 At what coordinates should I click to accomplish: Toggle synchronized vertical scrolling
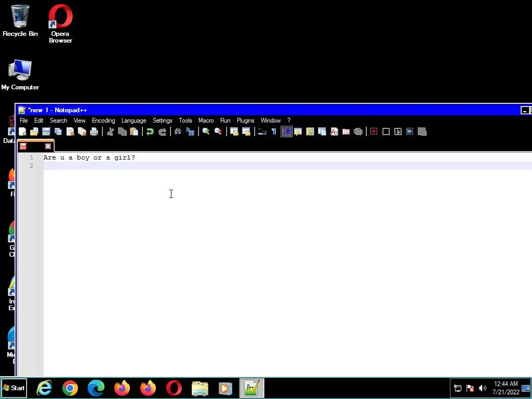pos(234,131)
